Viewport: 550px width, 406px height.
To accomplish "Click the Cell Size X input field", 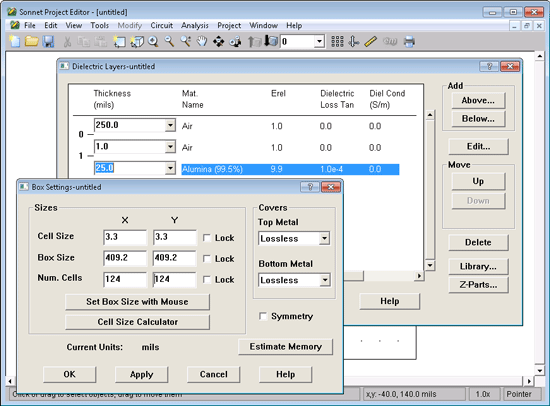I will click(125, 237).
